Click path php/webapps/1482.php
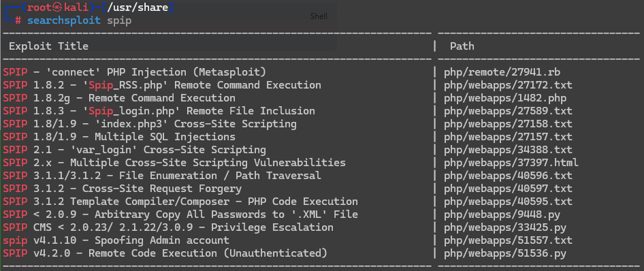The width and height of the screenshot is (644, 271). [504, 98]
